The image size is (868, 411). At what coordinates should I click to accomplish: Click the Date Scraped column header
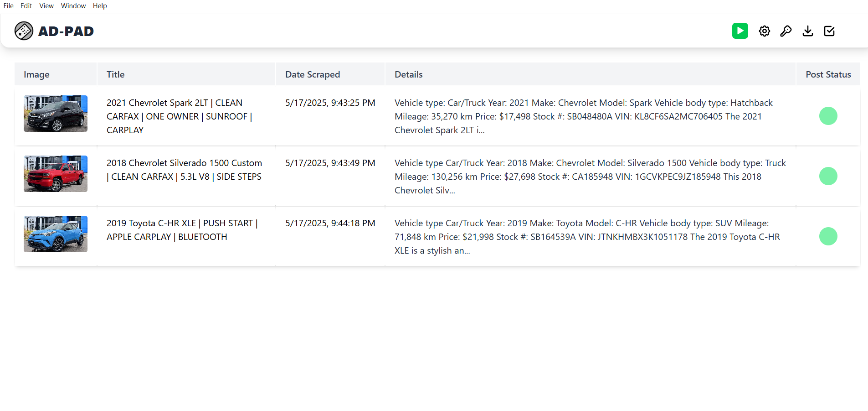coord(330,74)
